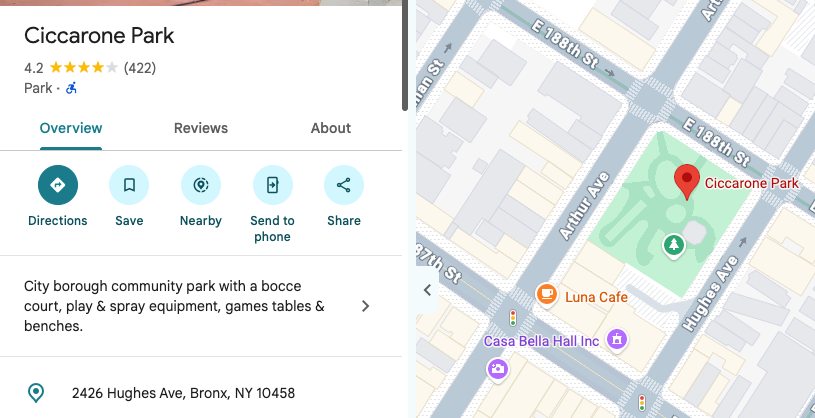The image size is (815, 418).
Task: Save Ciccarone Park with bookmark icon
Action: [129, 185]
